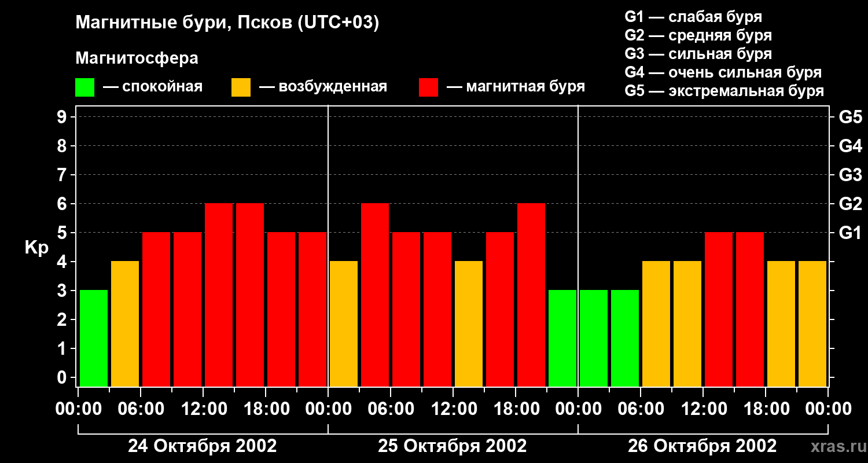The image size is (868, 463).
Task: Click the Kp 6 bar 15:00–18:00 on 24 October
Action: (250, 295)
